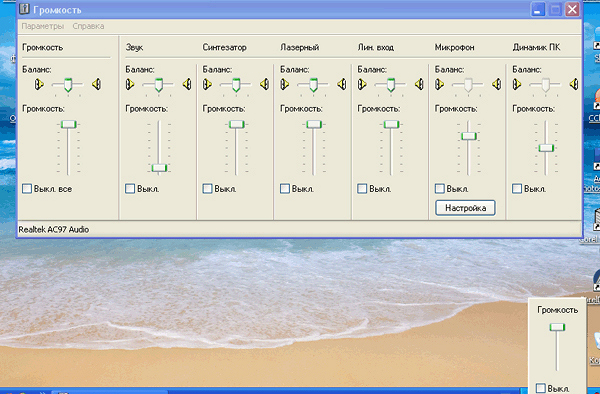The image size is (600, 394).
Task: Click the Синтезатор column heading
Action: pos(224,47)
